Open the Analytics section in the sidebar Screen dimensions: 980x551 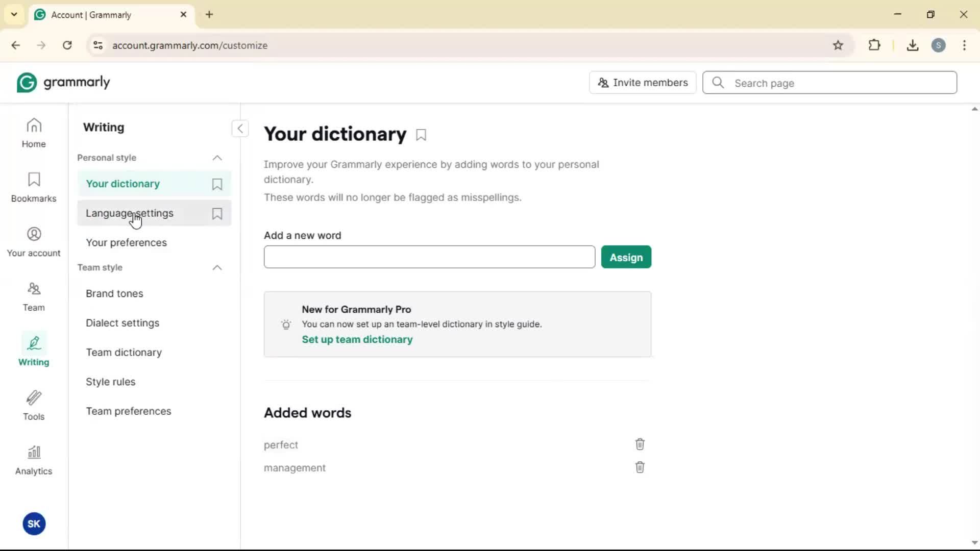point(34,460)
